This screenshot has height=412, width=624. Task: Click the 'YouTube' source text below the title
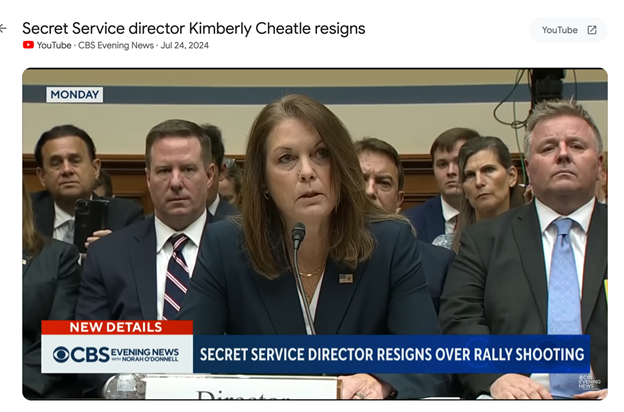coord(54,45)
